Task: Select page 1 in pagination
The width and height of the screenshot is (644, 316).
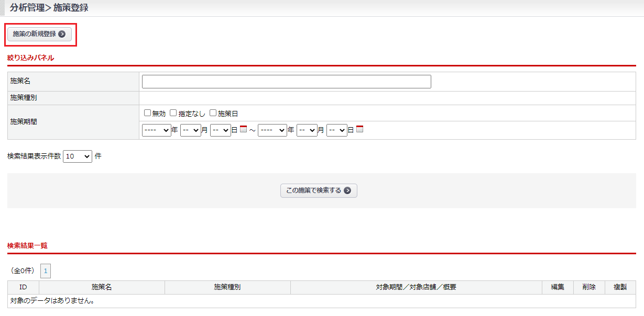Action: tap(46, 271)
